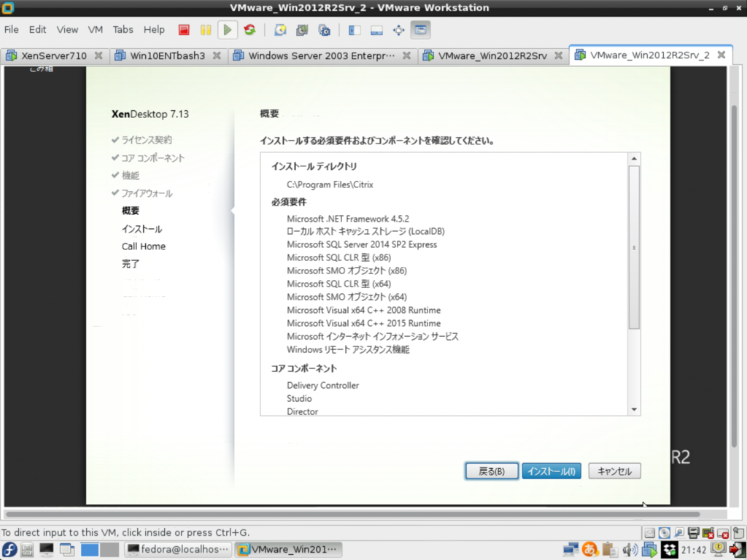Image resolution: width=747 pixels, height=560 pixels.
Task: Click the red Power Off VM toolbar icon
Action: pos(184,30)
